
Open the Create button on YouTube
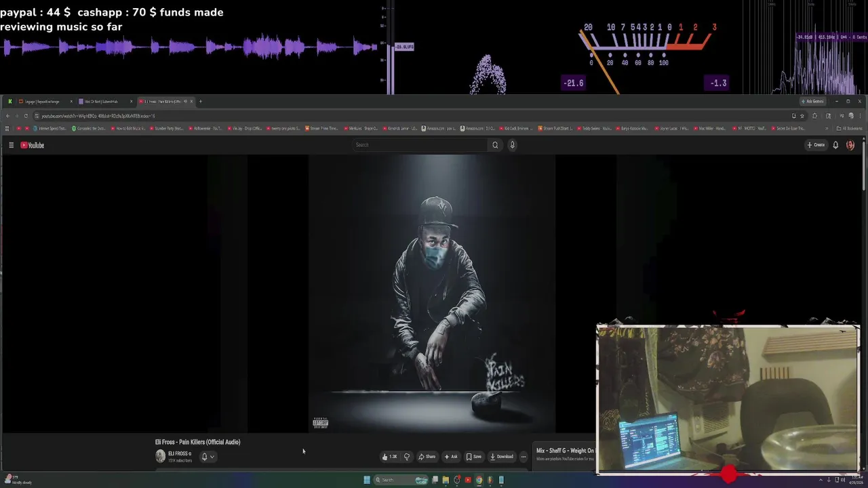816,145
